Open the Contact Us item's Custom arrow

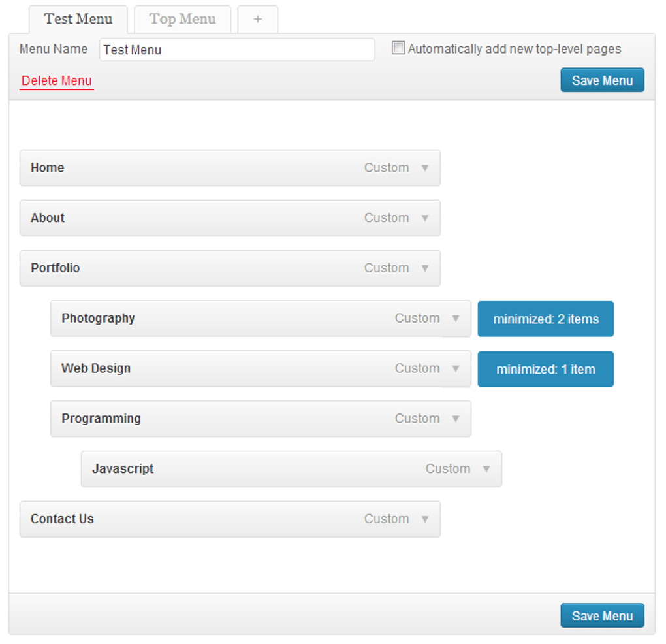[x=425, y=519]
